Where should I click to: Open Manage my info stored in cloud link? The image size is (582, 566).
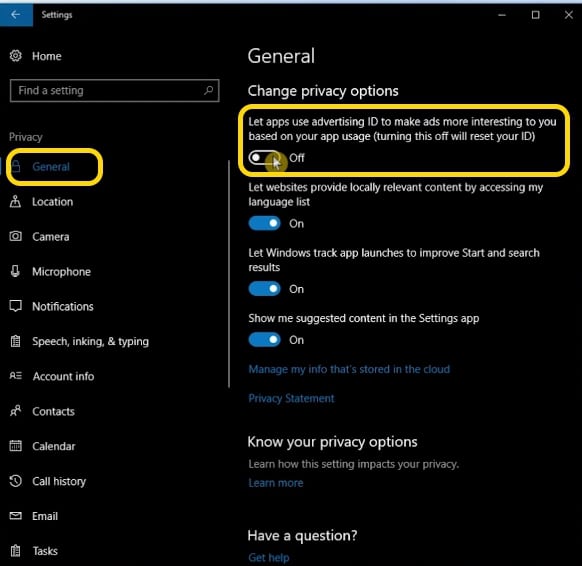[x=349, y=369]
